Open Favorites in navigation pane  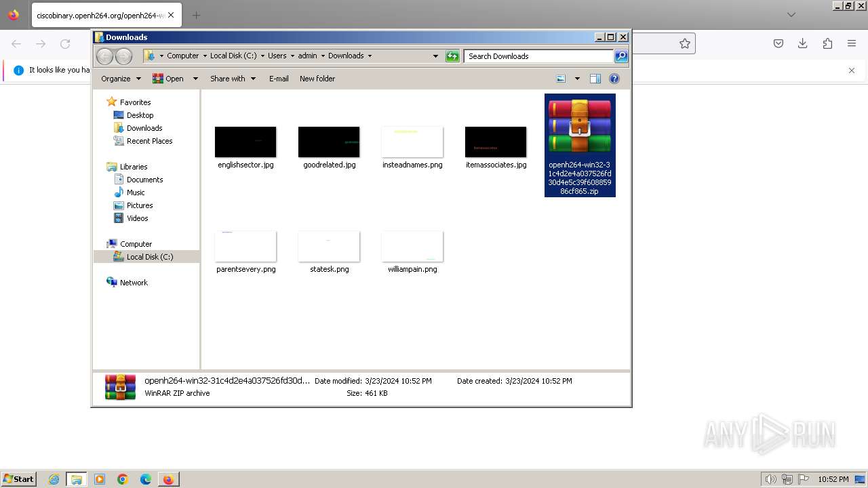click(135, 102)
